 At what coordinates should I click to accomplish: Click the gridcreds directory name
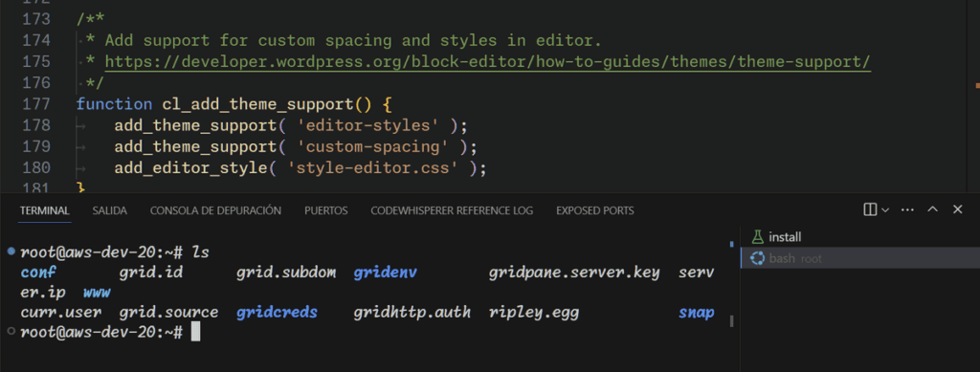(277, 312)
